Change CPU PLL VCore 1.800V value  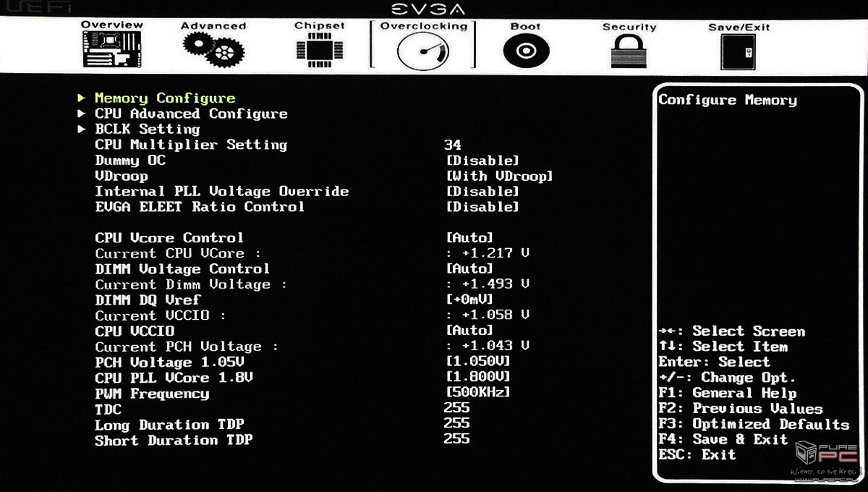(x=478, y=378)
